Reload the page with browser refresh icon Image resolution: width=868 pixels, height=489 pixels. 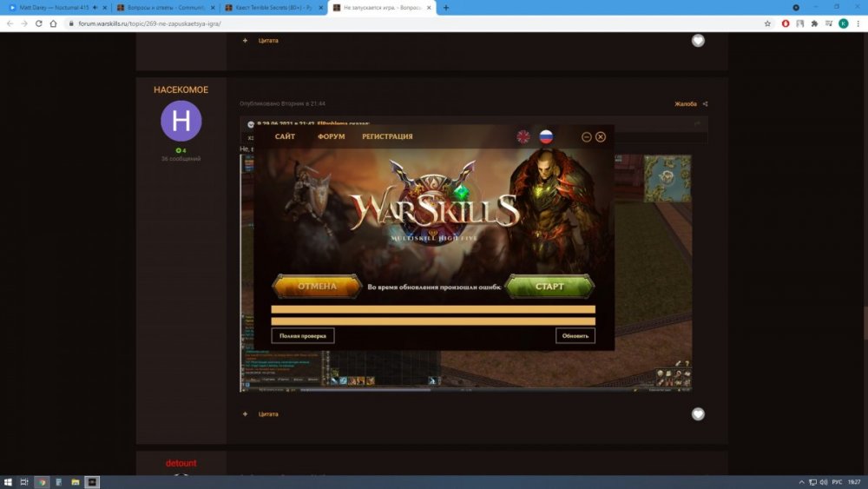[40, 23]
